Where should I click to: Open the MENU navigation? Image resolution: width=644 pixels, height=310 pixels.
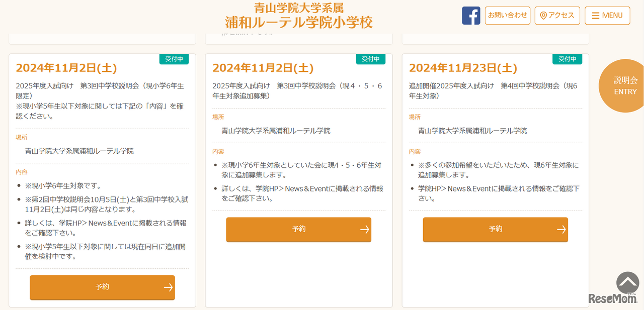pos(607,16)
